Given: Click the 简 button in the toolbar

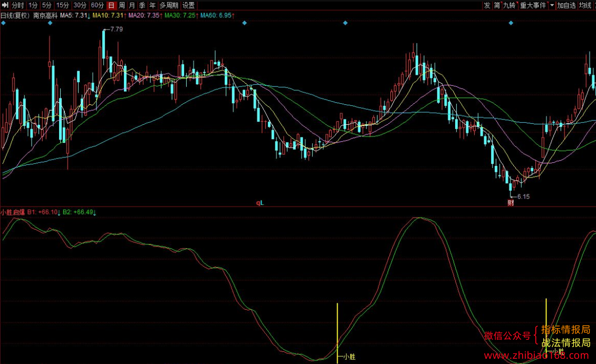Looking at the screenshot, I should click(497, 5).
